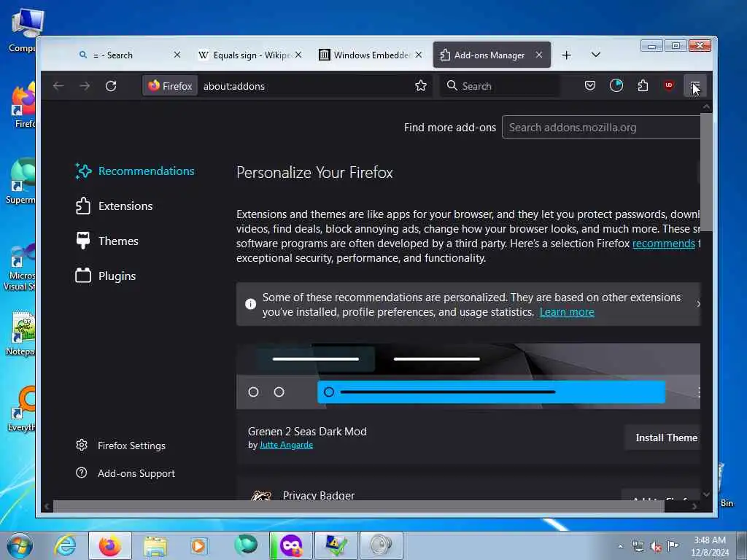The width and height of the screenshot is (747, 560).
Task: Click the muted volume tray icon
Action: pos(656,546)
